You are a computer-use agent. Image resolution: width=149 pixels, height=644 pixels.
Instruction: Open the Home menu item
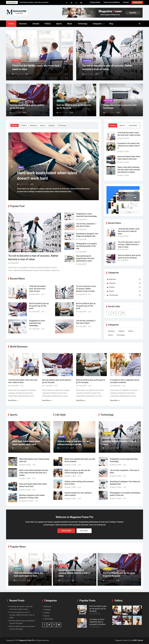pyautogui.click(x=11, y=24)
